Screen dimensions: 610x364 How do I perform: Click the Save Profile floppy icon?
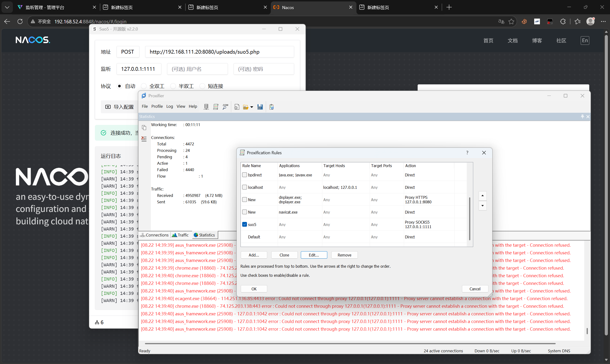coord(260,107)
